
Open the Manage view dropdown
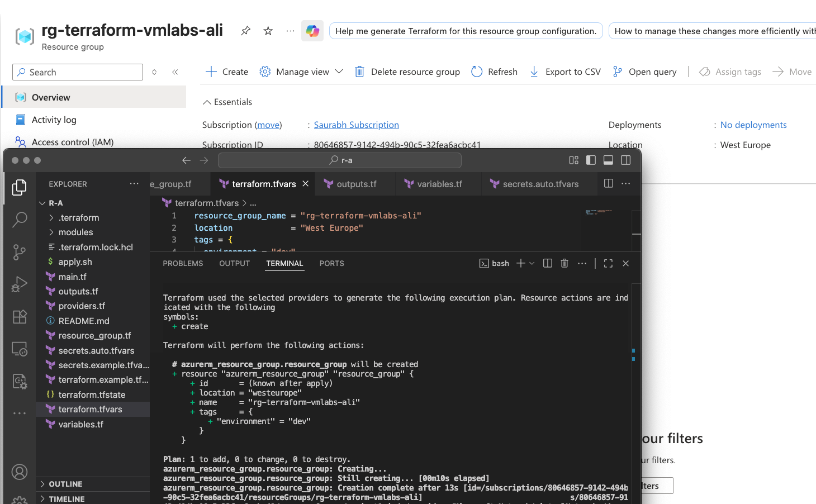tap(301, 72)
